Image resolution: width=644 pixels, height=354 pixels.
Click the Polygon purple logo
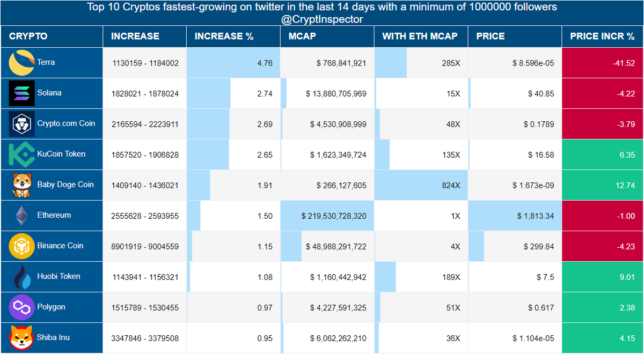[x=22, y=307]
